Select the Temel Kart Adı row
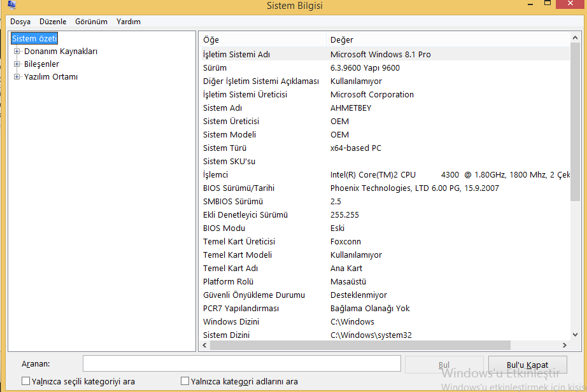This screenshot has height=392, width=587. coord(385,268)
